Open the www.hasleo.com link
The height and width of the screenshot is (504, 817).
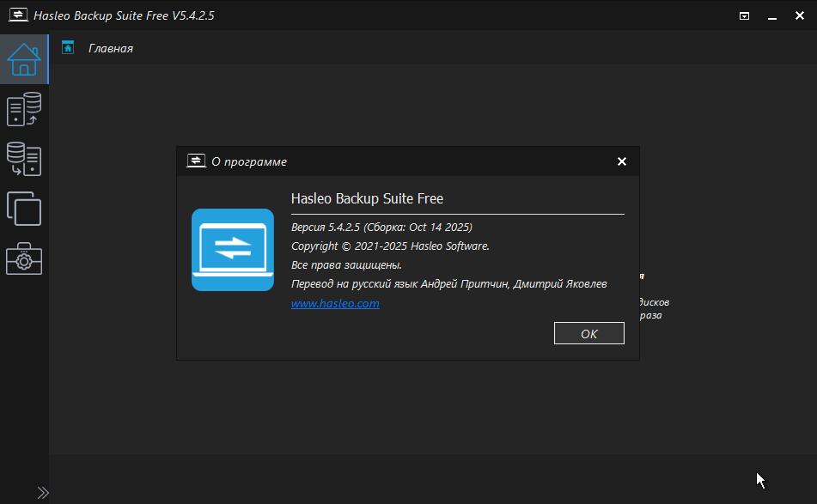(x=335, y=304)
